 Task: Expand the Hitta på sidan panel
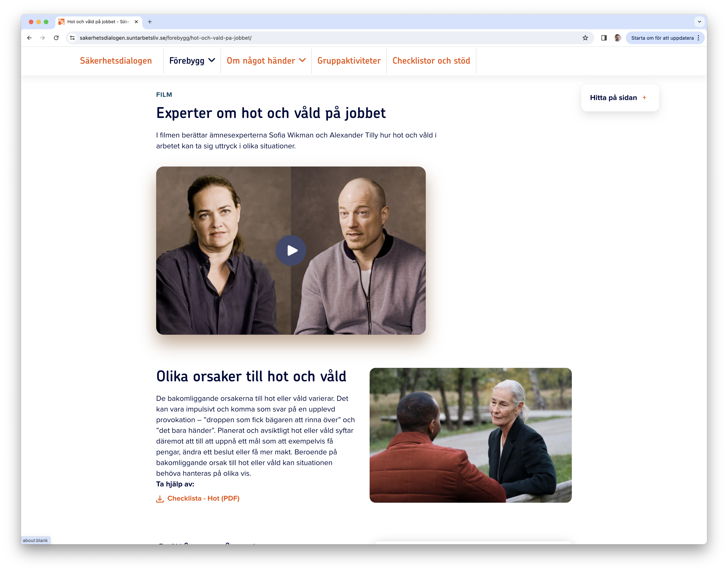point(620,98)
